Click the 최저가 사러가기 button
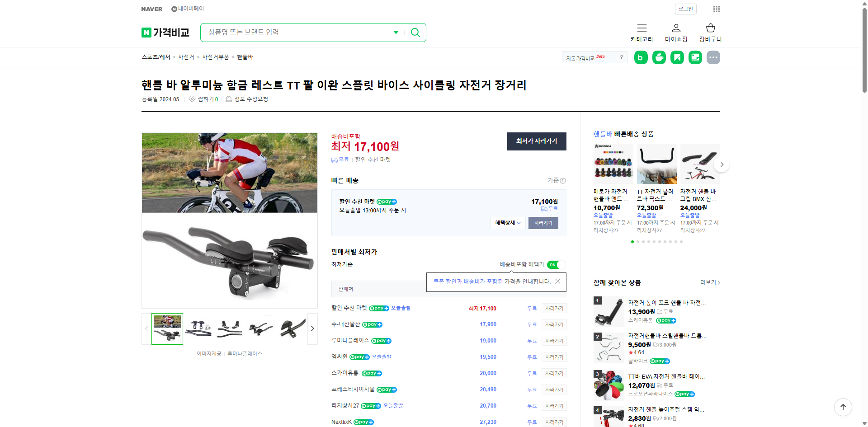 click(536, 141)
